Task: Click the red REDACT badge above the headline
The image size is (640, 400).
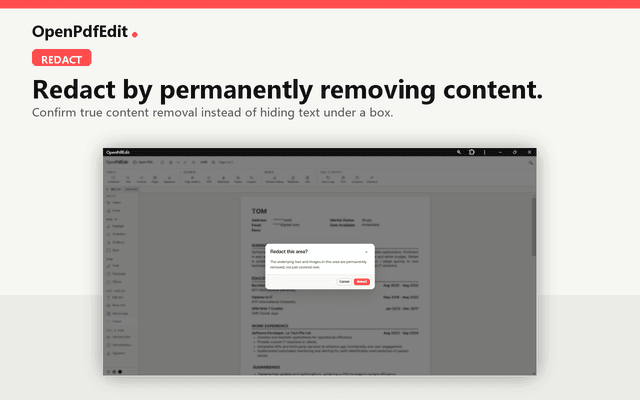Action: tap(62, 58)
